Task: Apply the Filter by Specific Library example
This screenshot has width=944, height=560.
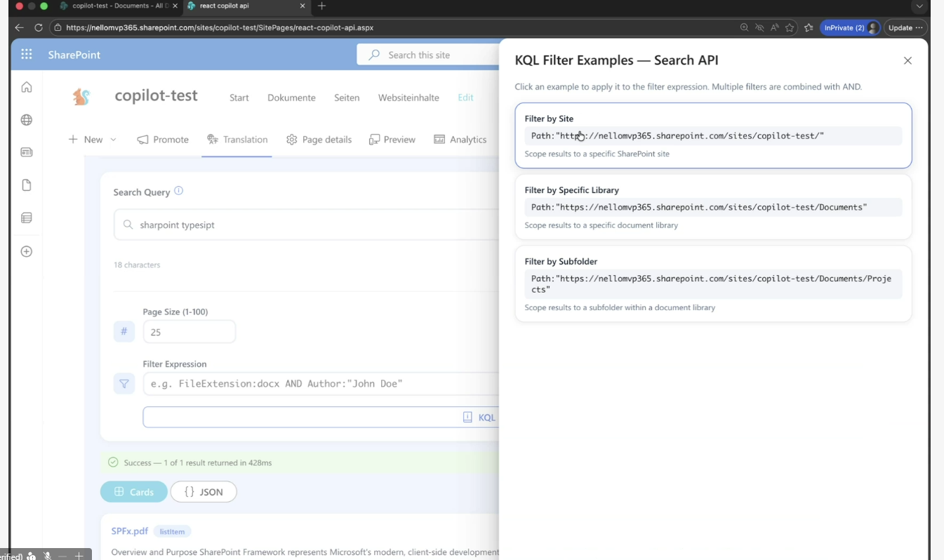Action: click(x=712, y=207)
